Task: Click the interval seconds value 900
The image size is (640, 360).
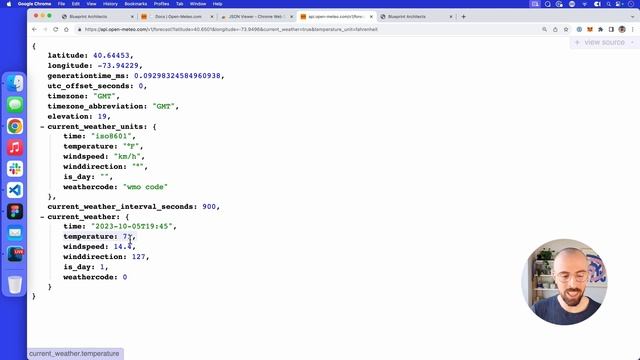Action: pos(209,207)
